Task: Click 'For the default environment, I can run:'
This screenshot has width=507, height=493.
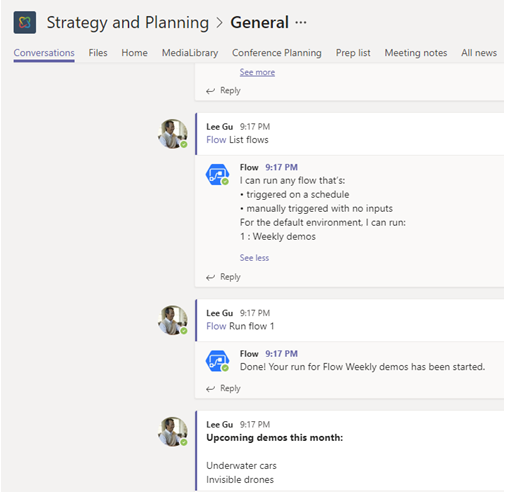Action: pyautogui.click(x=323, y=222)
